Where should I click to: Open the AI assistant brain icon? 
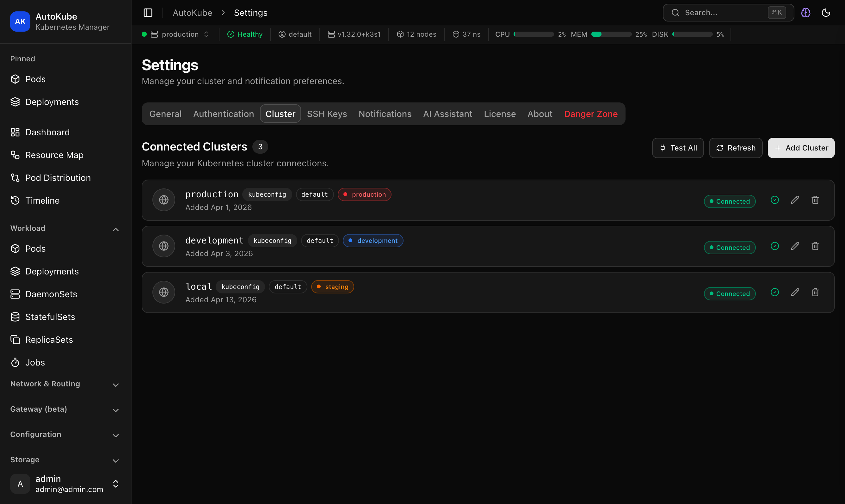pos(805,13)
